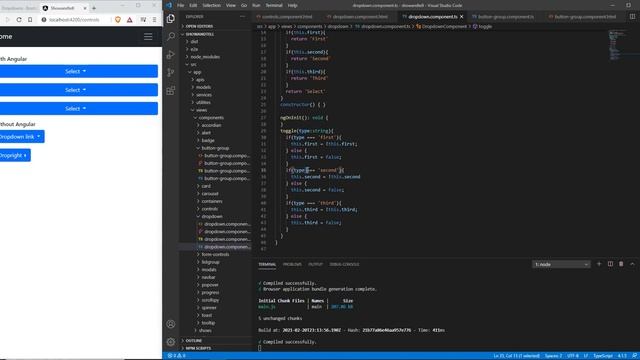Open the Accounts menu in activity bar
Image resolution: width=640 pixels, height=360 pixels.
171,324
